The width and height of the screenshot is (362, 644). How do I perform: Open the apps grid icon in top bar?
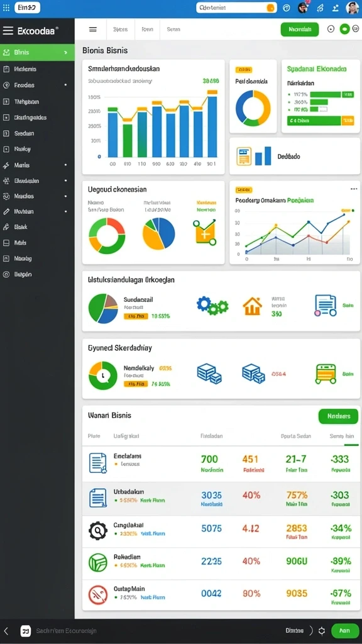(x=6, y=8)
